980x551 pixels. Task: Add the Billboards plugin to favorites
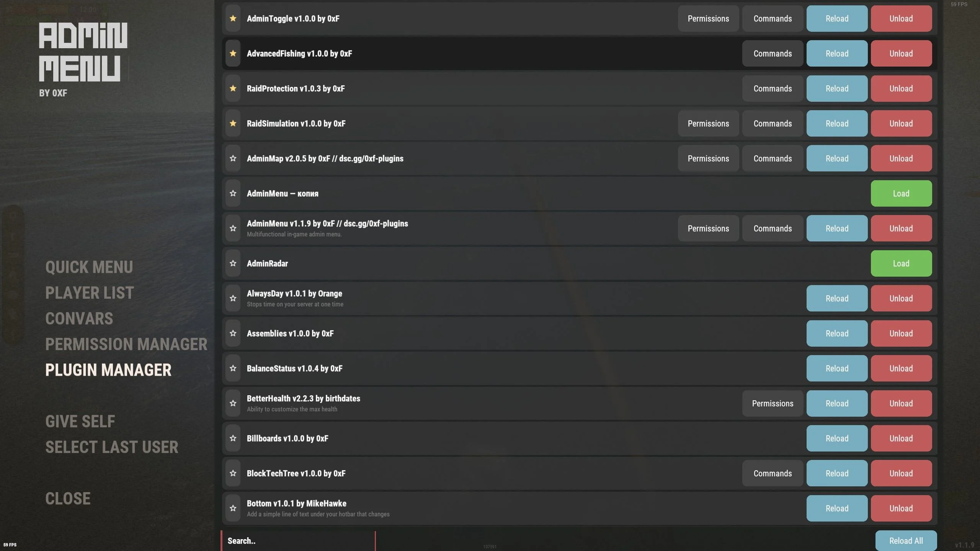pyautogui.click(x=233, y=439)
